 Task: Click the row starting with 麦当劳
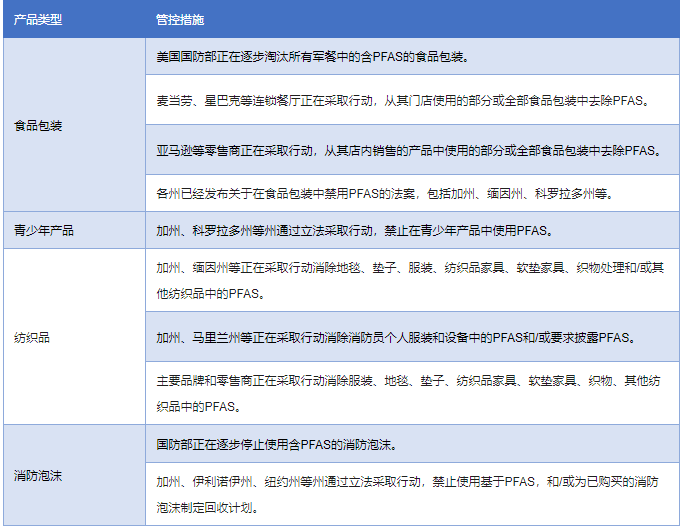402,101
